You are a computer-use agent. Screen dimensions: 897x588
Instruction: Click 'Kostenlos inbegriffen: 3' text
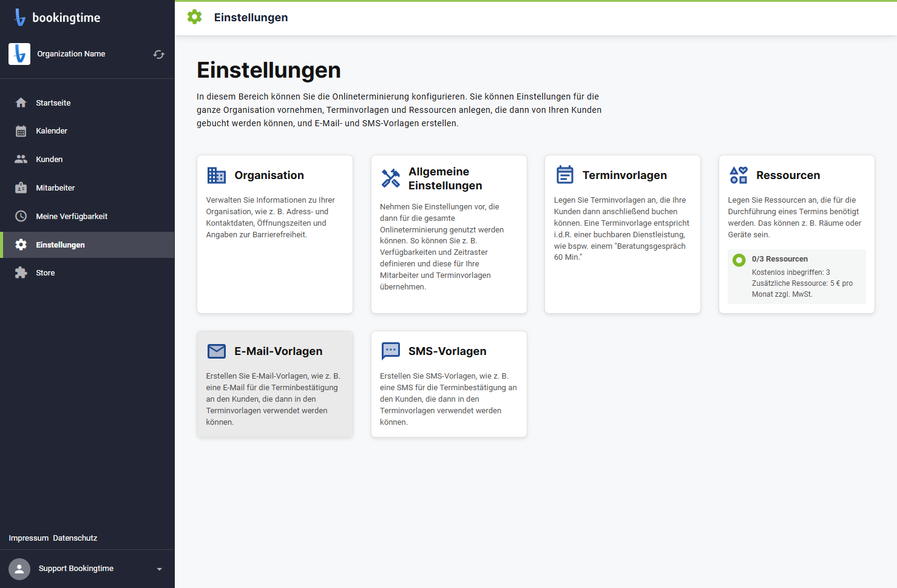791,272
